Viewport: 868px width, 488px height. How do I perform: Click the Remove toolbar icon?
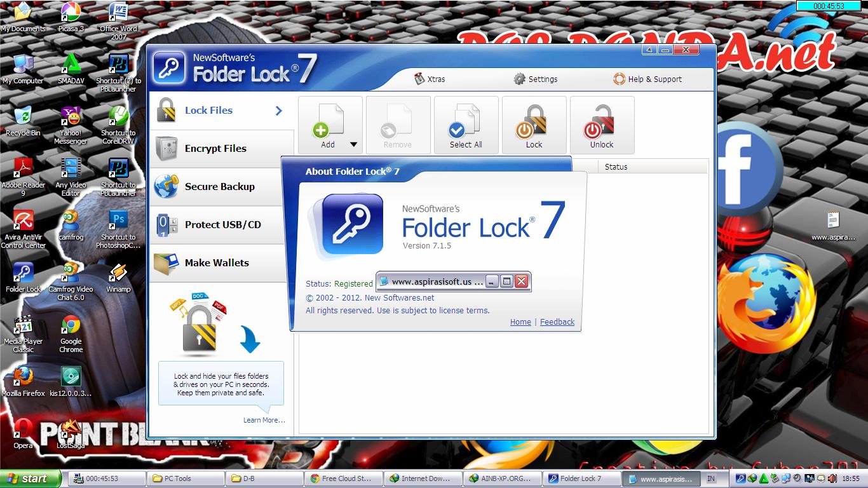point(398,125)
